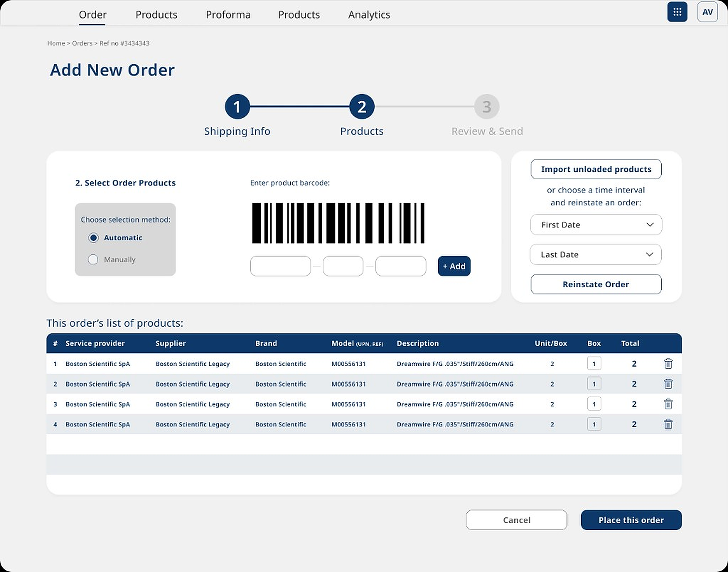Click Boston Scientific brand in row 1
Screen dimensions: 728x572
[x=281, y=364]
